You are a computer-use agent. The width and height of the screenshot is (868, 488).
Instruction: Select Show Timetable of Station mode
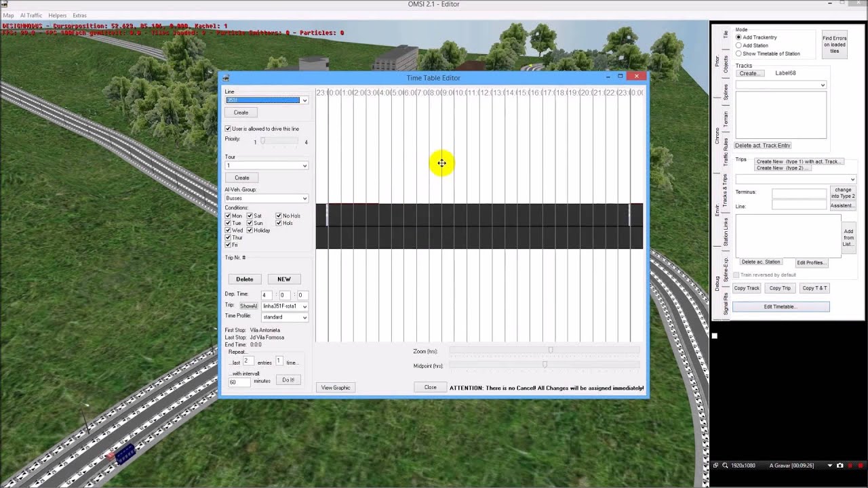coord(738,54)
